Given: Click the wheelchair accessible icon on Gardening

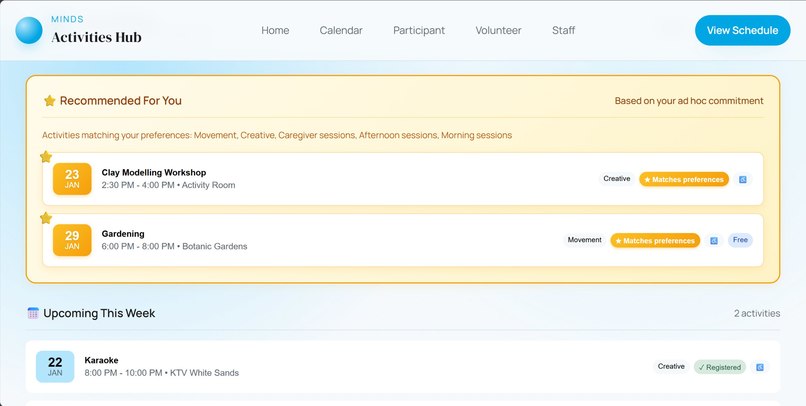Looking at the screenshot, I should click(x=713, y=241).
